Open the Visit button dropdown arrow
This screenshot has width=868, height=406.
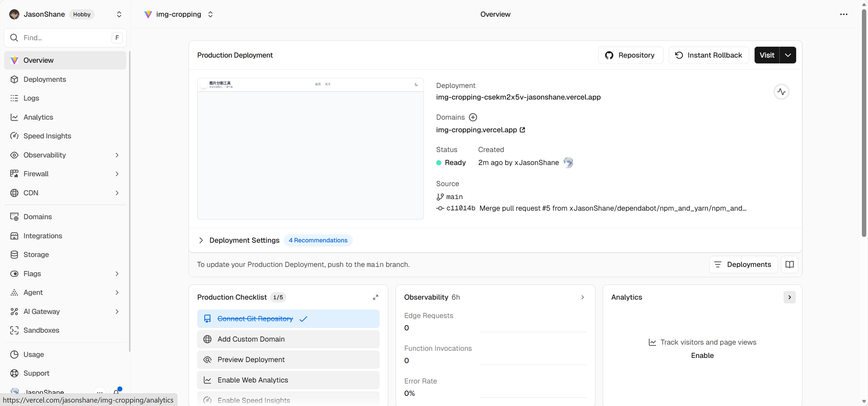(788, 55)
